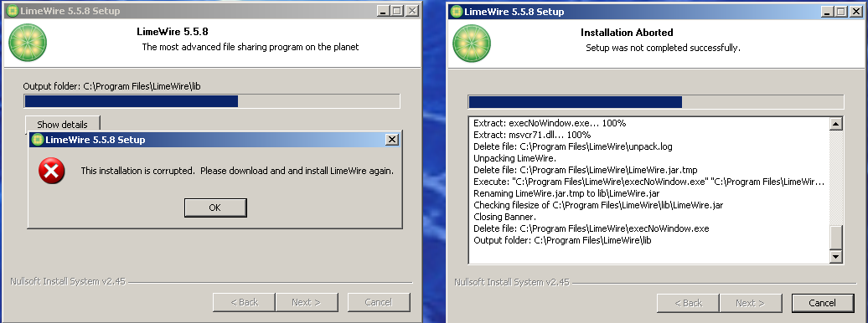Viewport: 868px width, 323px height.
Task: Click disabled Back button in right window
Action: [688, 303]
